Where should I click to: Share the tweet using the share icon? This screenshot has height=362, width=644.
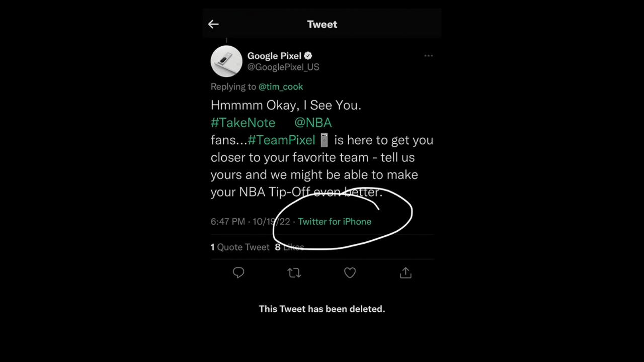[x=405, y=273]
